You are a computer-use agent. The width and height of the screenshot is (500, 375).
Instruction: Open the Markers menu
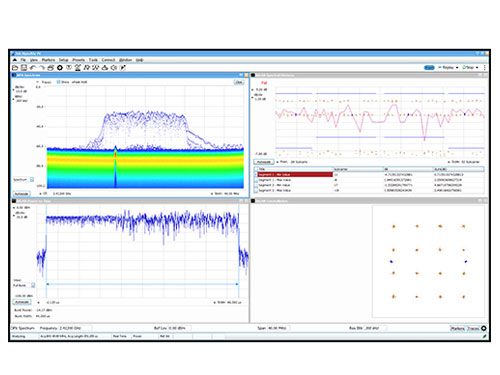click(48, 60)
